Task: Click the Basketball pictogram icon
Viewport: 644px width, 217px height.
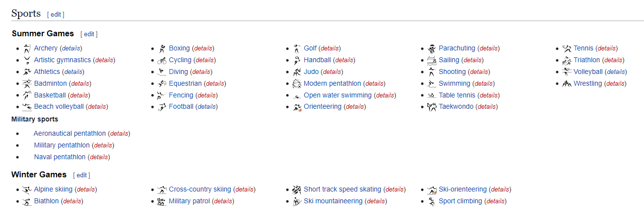Action: pos(27,96)
